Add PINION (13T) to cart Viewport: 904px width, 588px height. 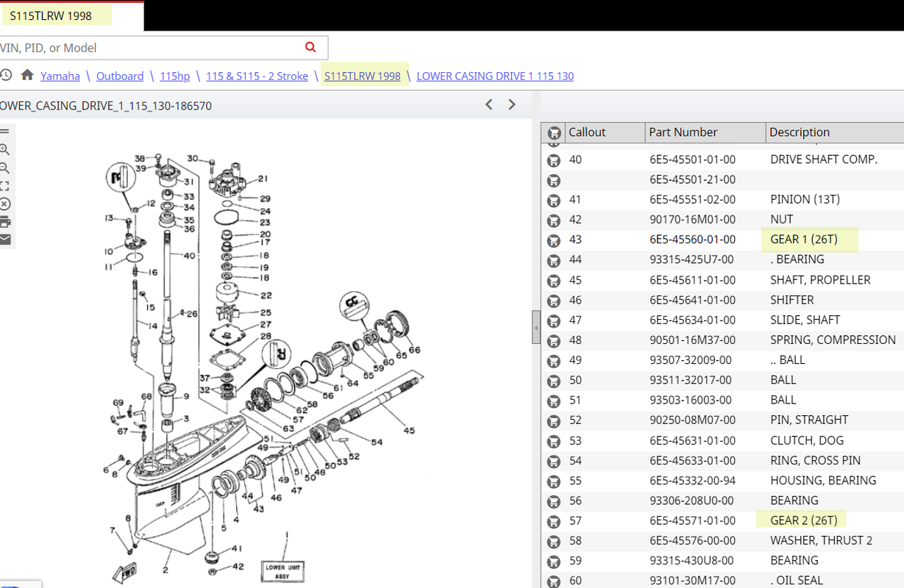553,200
